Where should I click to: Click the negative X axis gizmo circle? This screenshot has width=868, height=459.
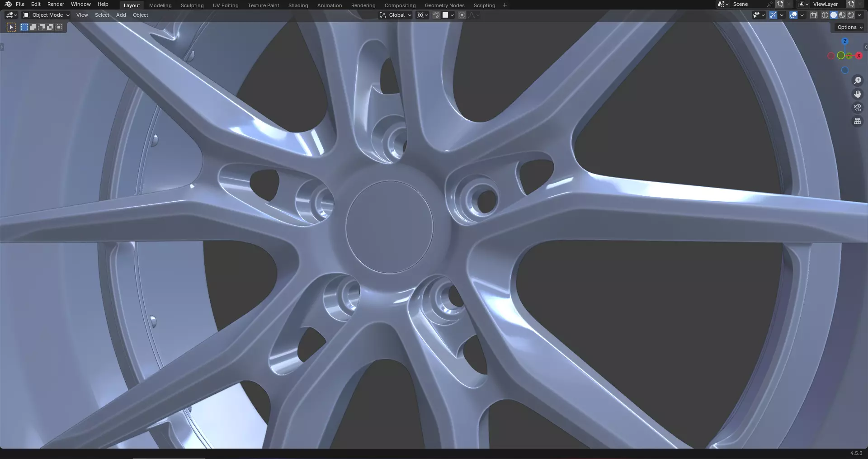point(831,56)
